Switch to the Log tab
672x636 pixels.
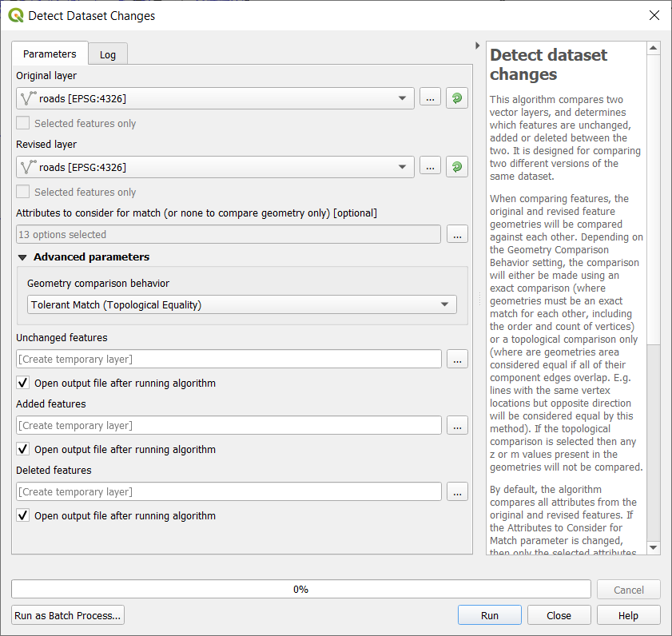point(108,54)
